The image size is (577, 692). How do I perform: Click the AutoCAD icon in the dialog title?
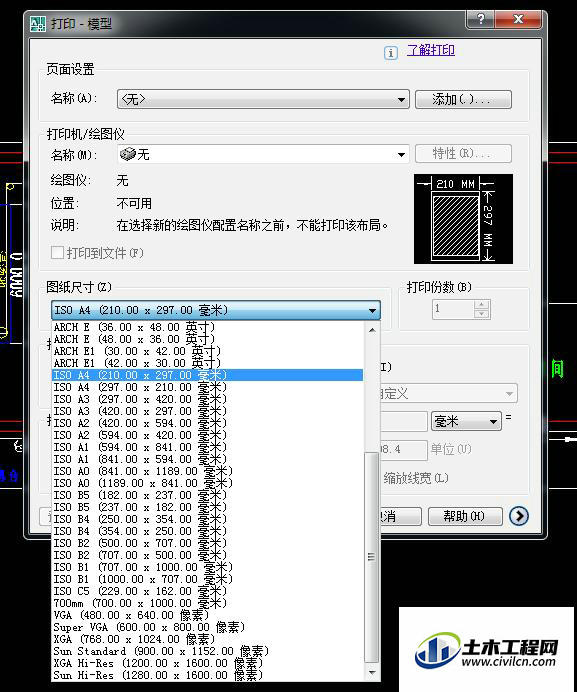pos(38,23)
